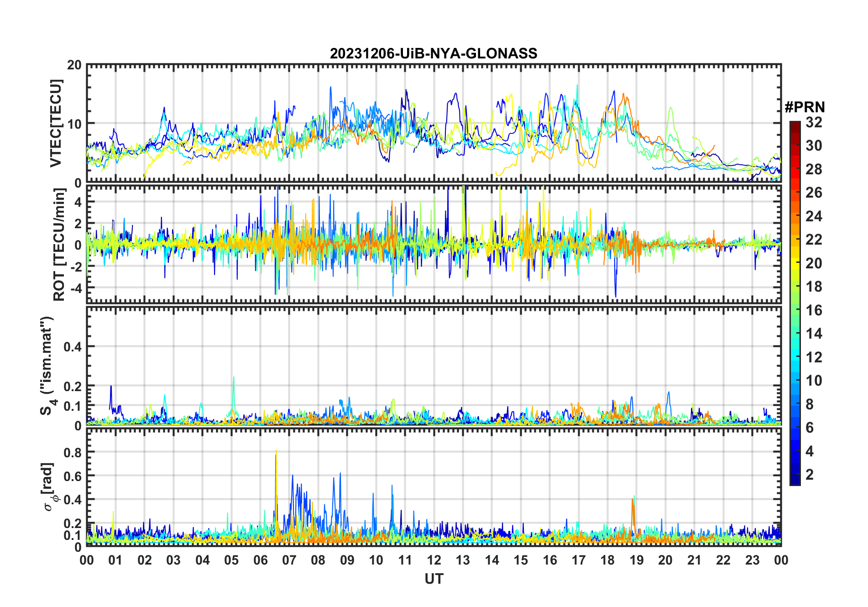Image resolution: width=868 pixels, height=607 pixels.
Task: Click the VTEC axis tick label 20
Action: click(x=74, y=65)
